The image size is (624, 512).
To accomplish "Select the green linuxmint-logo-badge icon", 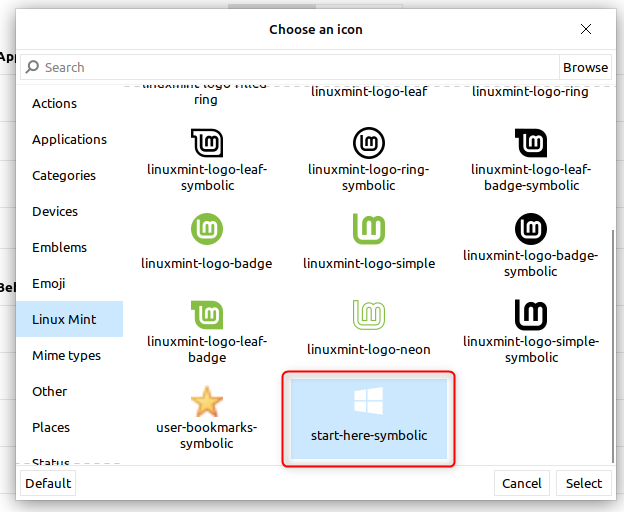I will point(207,231).
